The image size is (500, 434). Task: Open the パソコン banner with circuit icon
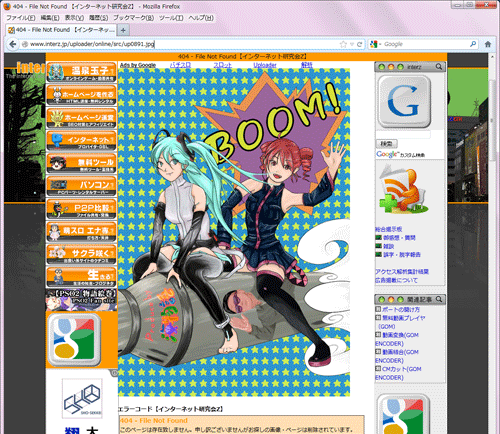(81, 186)
